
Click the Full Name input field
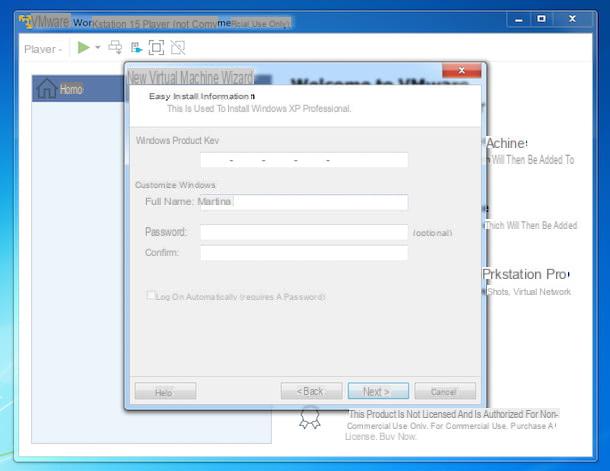click(304, 202)
